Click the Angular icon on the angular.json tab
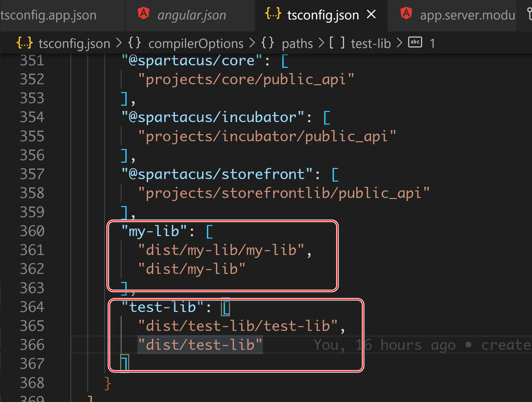 (x=143, y=14)
